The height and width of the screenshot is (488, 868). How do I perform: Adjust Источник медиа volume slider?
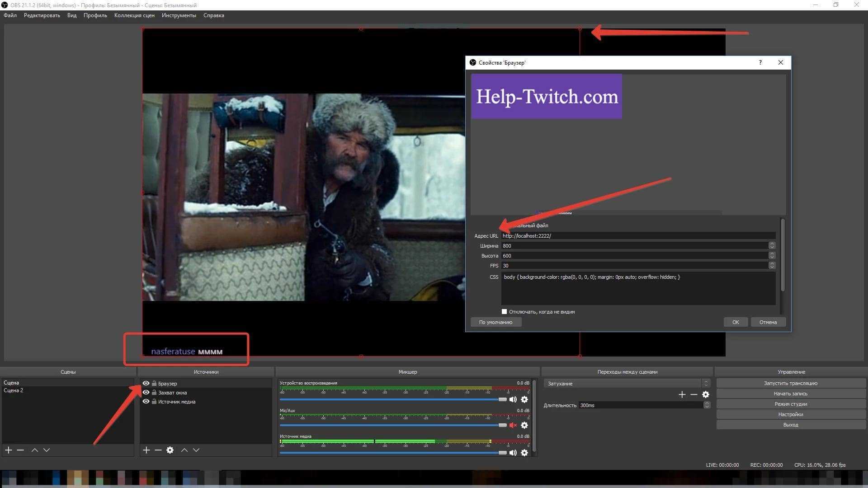(x=393, y=453)
